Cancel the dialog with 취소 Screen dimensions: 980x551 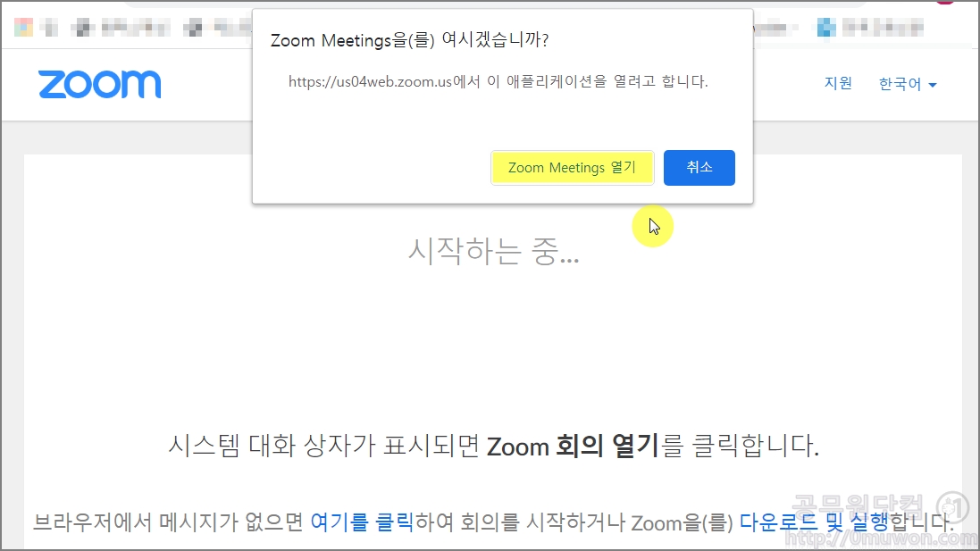pyautogui.click(x=699, y=167)
